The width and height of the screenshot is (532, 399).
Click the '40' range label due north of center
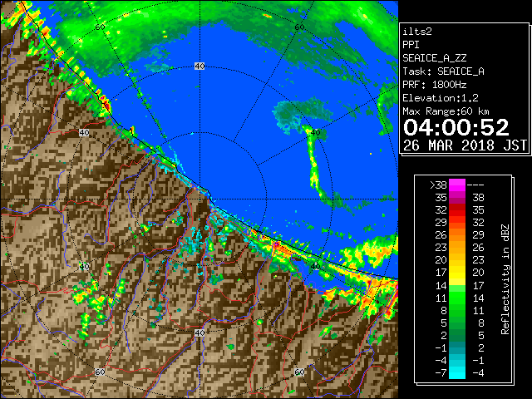click(x=199, y=66)
